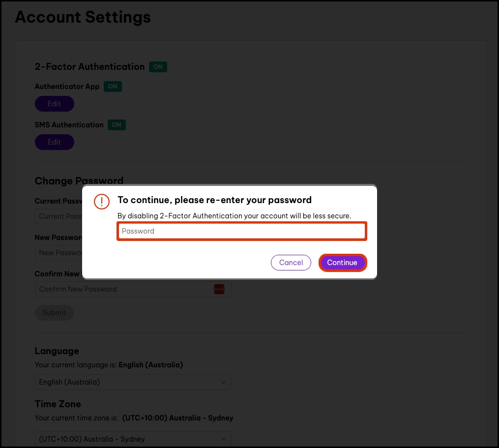The image size is (499, 448).
Task: Cancel the password re-entry dialog
Action: coord(291,263)
